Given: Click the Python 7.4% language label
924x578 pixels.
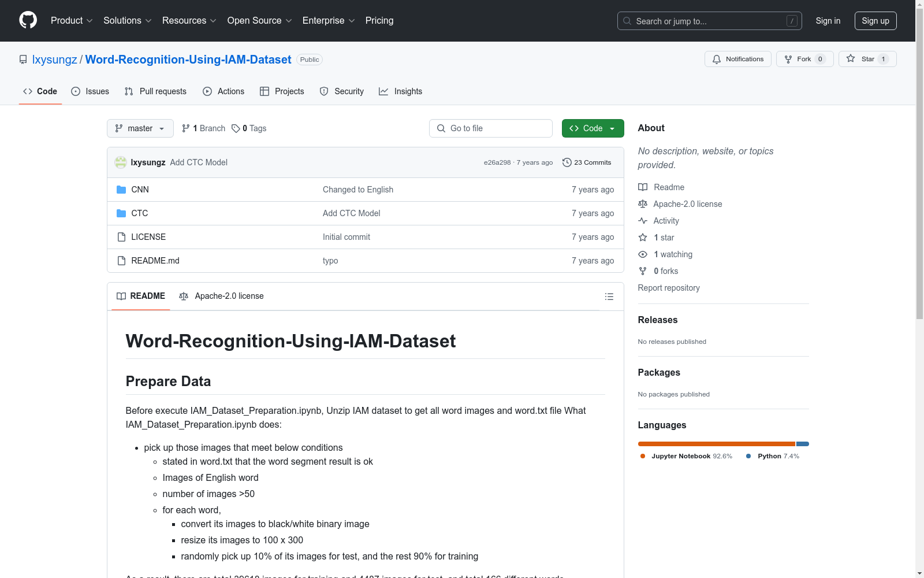Looking at the screenshot, I should pos(773,456).
